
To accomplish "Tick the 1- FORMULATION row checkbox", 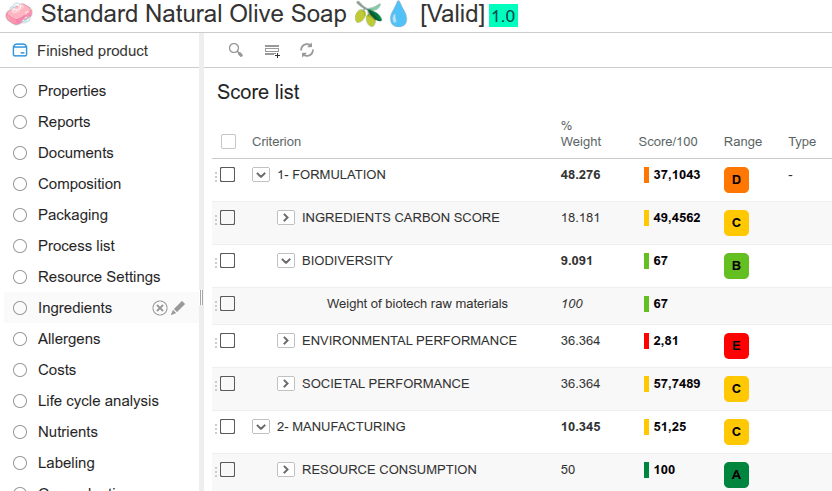I will (228, 175).
